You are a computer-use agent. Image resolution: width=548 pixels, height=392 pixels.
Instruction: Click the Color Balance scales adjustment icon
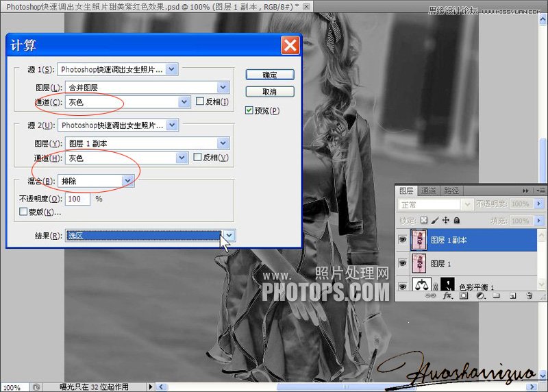[421, 285]
